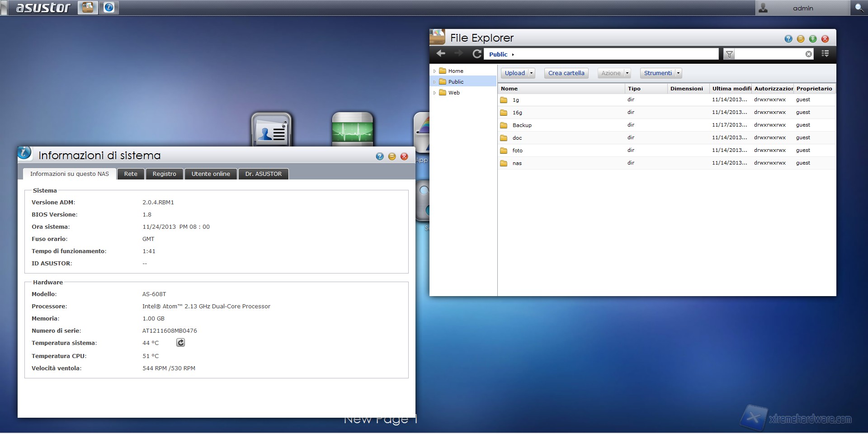868x434 pixels.
Task: Expand the Home folder tree node
Action: point(434,71)
